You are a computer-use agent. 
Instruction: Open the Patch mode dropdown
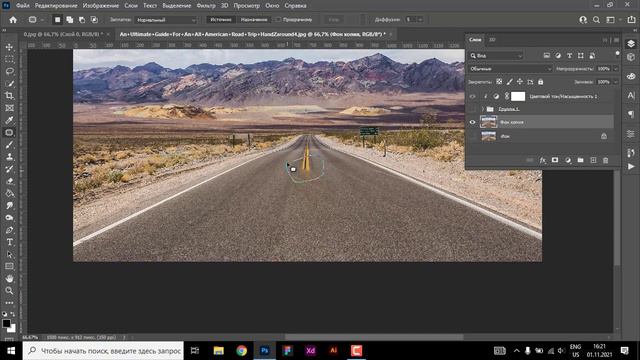point(166,20)
